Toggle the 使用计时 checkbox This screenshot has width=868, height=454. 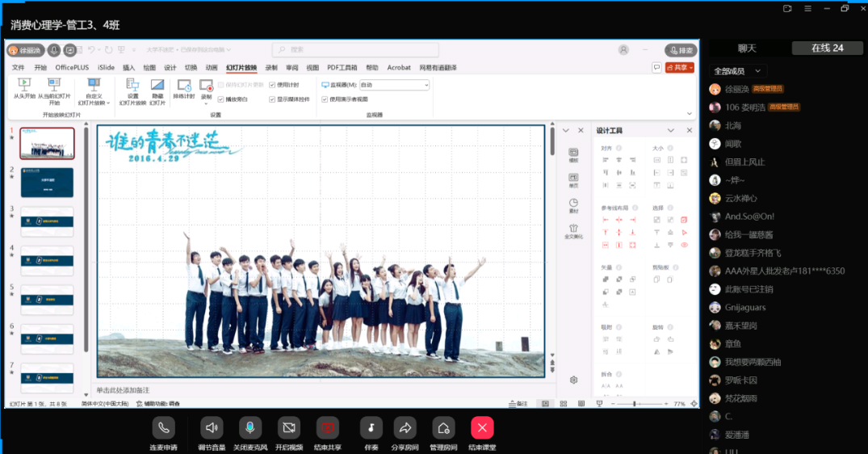(x=272, y=85)
